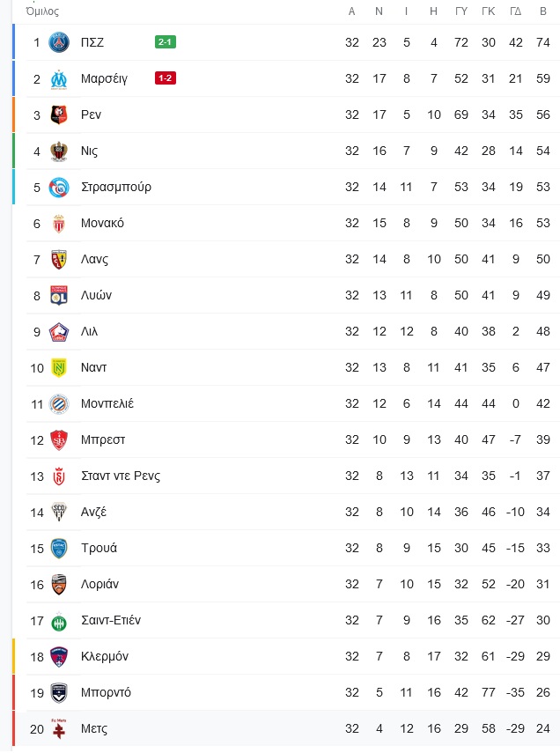Open the Λανς team name link

[x=94, y=259]
